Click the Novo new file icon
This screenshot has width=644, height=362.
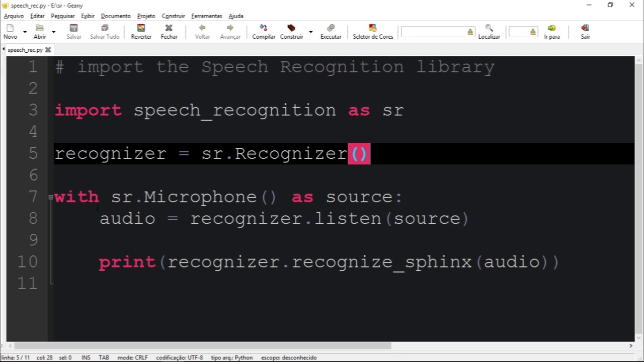tap(10, 28)
